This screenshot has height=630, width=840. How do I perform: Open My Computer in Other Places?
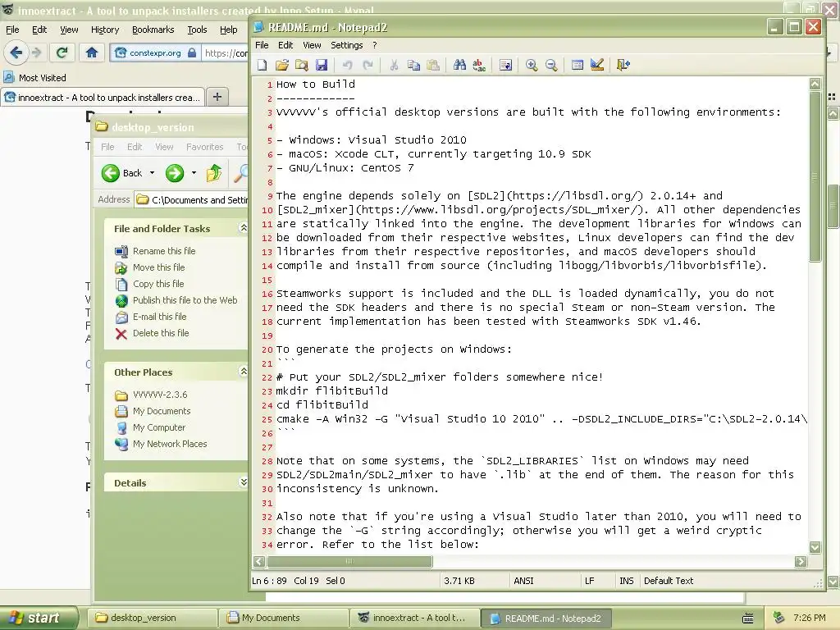point(159,427)
